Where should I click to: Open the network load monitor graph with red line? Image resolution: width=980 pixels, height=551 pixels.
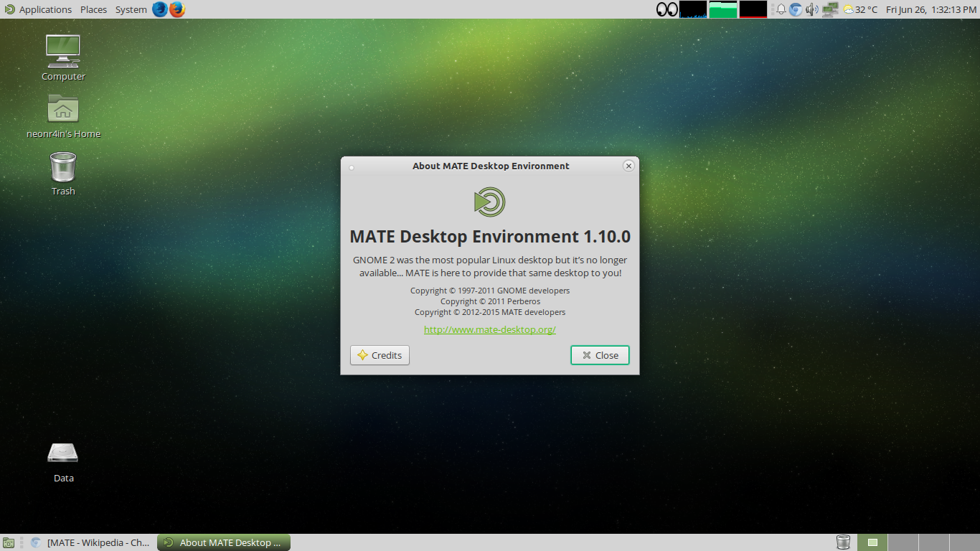753,9
